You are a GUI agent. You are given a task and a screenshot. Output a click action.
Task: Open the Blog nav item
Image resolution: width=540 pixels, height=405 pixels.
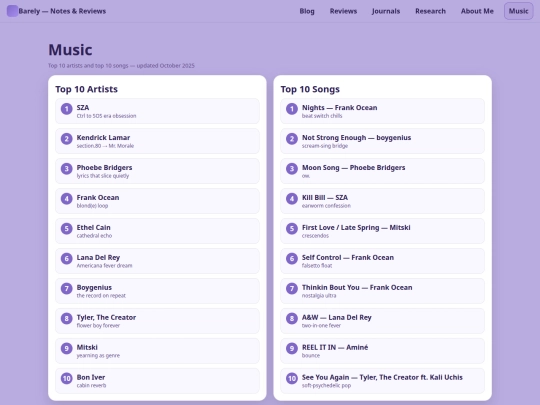point(307,11)
